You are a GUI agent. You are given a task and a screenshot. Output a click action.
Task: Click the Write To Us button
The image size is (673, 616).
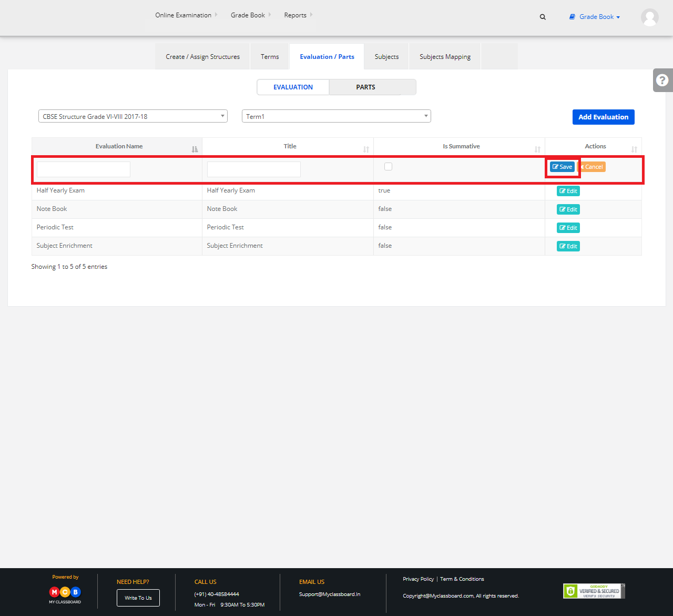click(x=138, y=598)
